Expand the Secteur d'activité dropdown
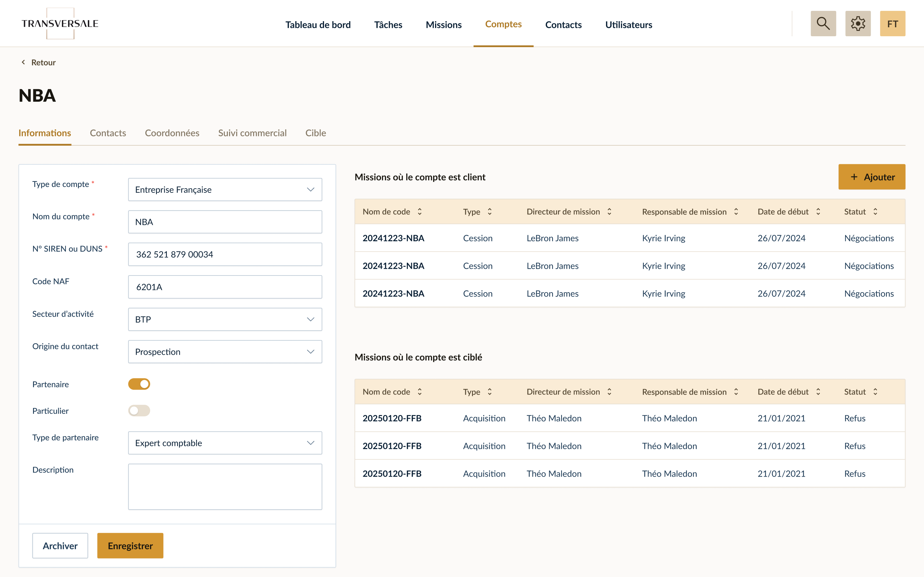This screenshot has width=924, height=577. [x=225, y=319]
